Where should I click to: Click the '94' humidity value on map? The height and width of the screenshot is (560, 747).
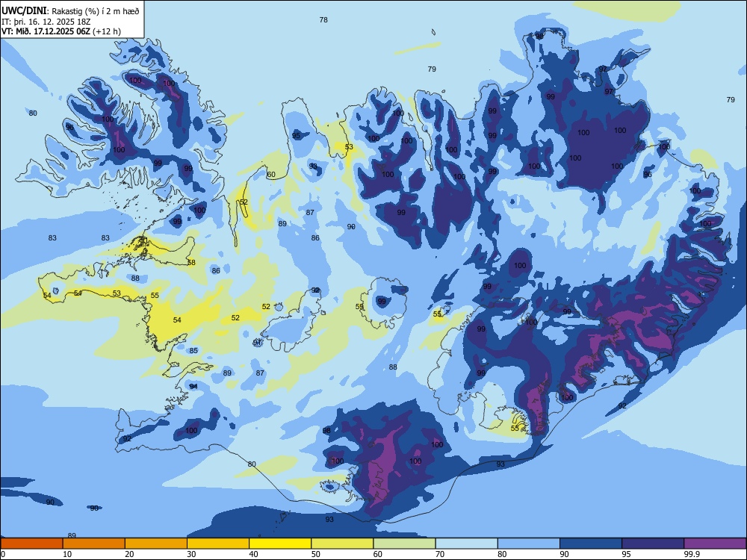[193, 386]
